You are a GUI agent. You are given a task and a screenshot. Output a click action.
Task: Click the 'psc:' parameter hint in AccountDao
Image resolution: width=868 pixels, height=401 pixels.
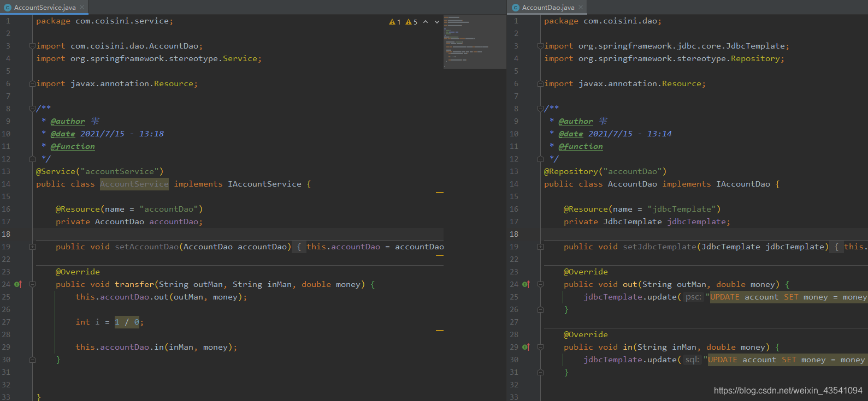[x=693, y=297]
